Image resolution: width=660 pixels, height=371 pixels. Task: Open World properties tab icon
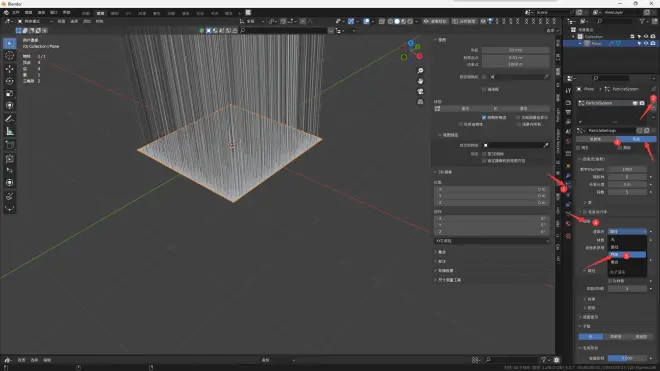point(568,141)
